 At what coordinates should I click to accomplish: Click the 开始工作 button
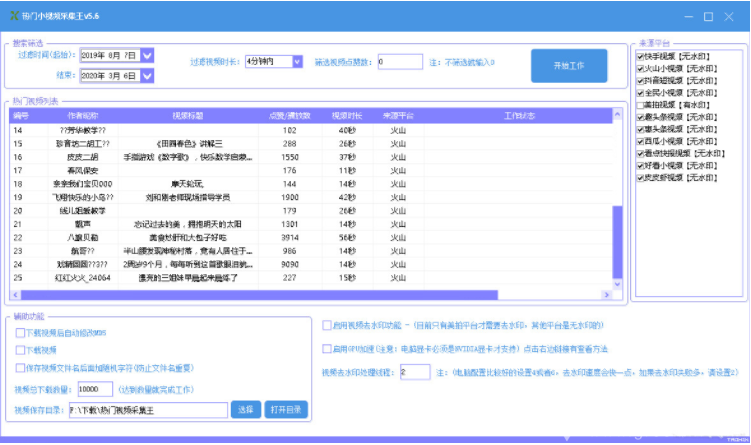[569, 66]
